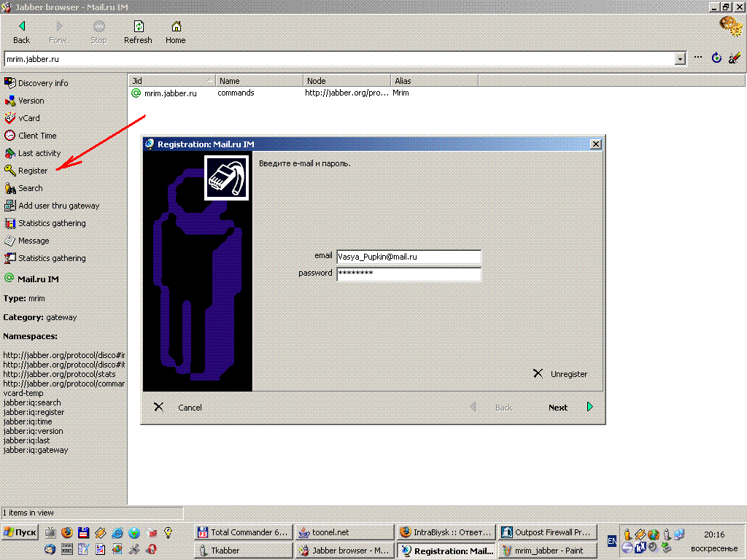Select Client Time in sidebar

tap(36, 136)
